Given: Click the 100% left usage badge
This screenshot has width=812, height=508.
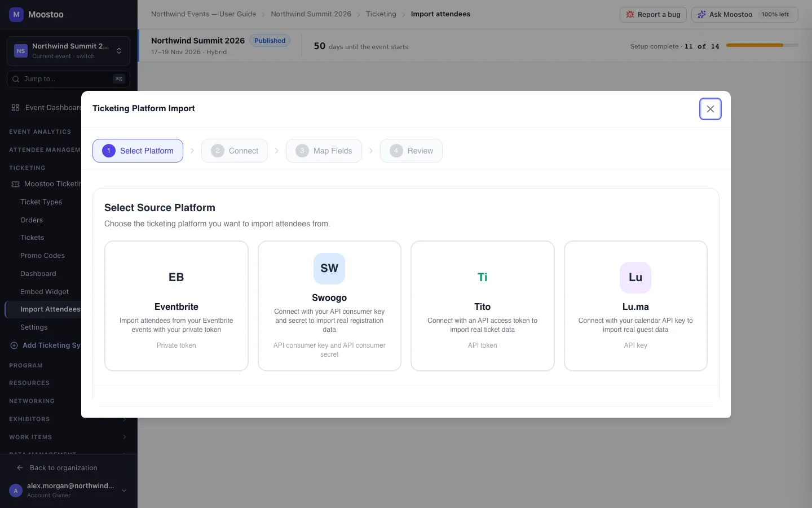Looking at the screenshot, I should click(x=775, y=15).
